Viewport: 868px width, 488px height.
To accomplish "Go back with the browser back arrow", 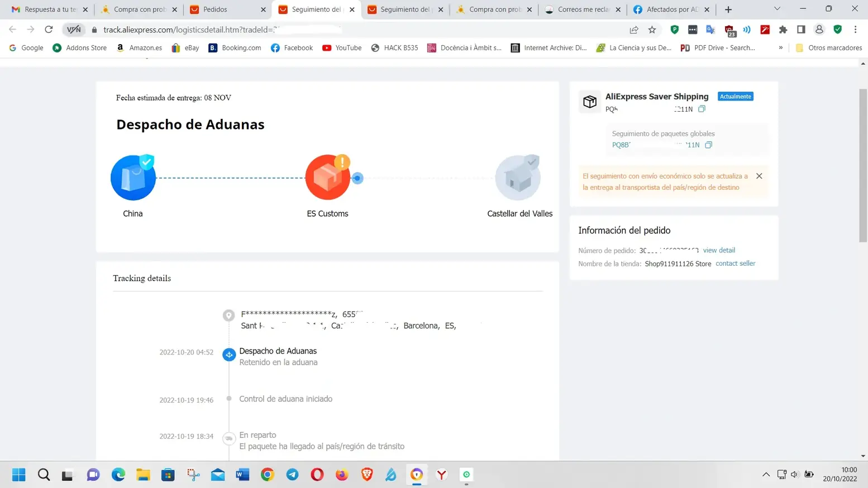I will point(12,30).
